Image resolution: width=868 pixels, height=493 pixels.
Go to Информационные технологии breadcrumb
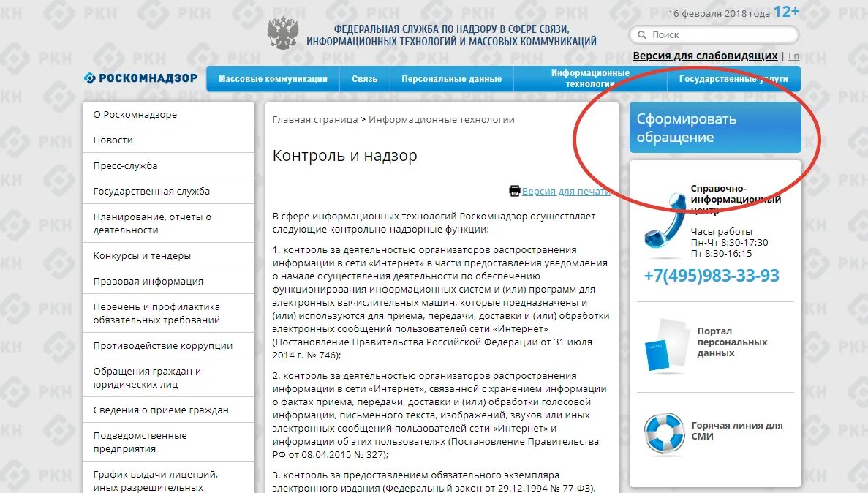click(442, 120)
